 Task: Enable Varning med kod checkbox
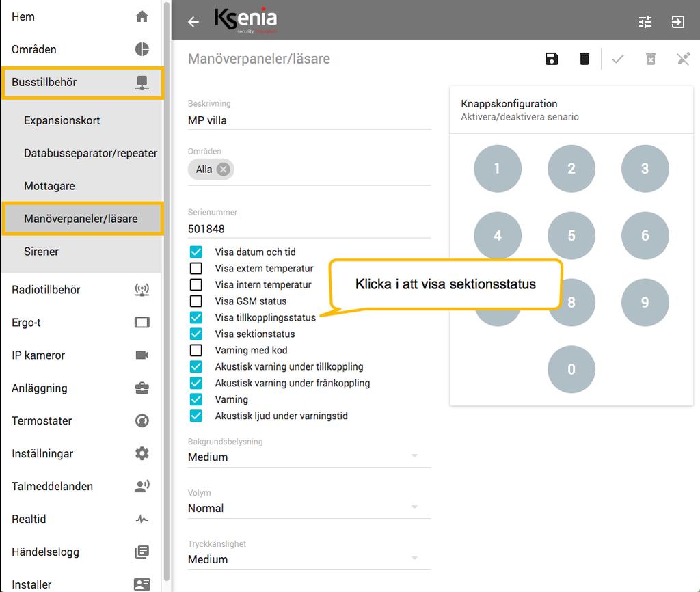196,350
